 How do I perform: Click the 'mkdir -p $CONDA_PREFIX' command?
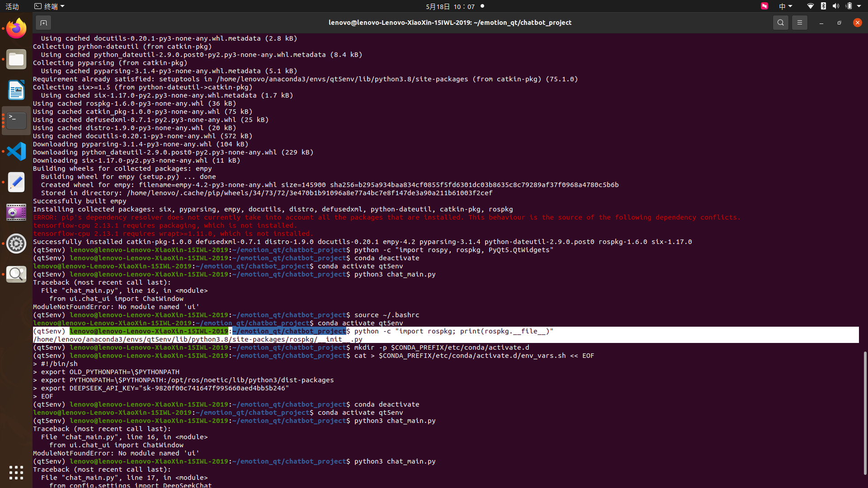tap(442, 347)
